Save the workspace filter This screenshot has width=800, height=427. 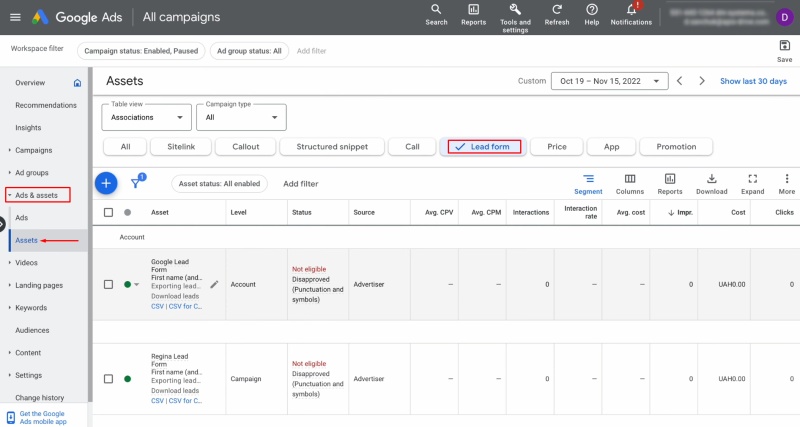click(x=784, y=51)
